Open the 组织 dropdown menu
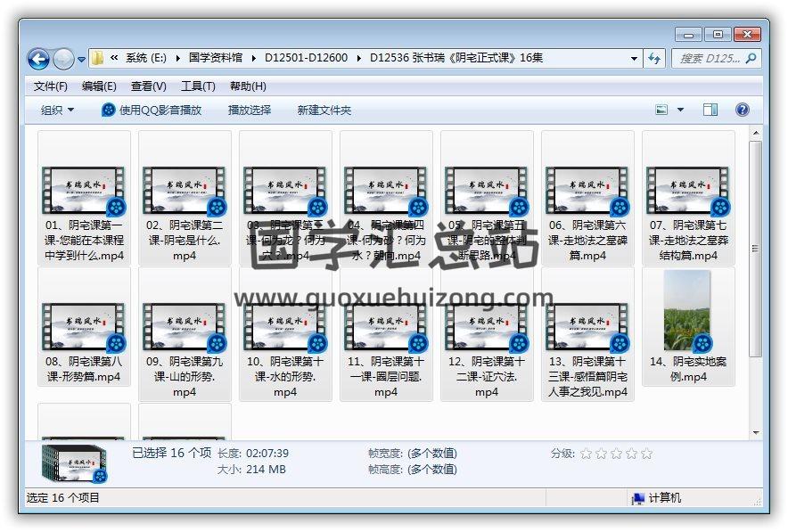 coord(58,110)
